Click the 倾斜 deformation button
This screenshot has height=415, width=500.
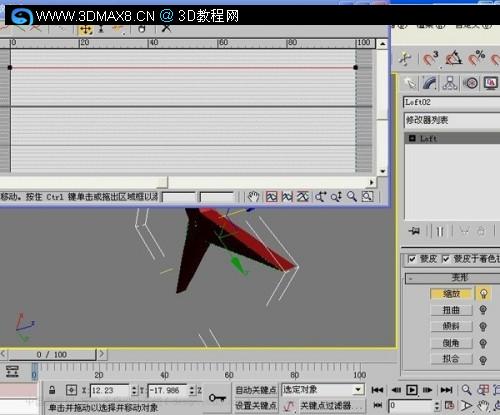pos(451,326)
